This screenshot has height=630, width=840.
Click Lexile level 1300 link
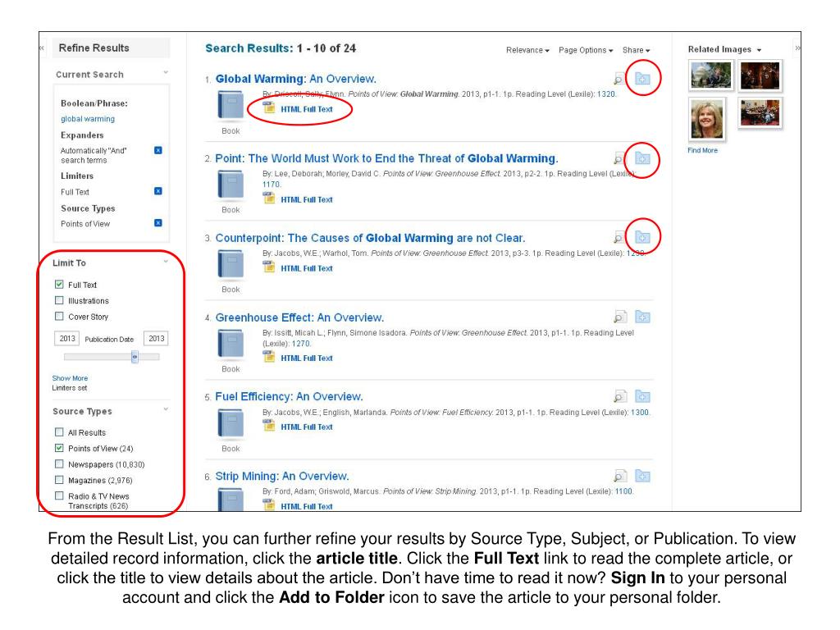640,413
